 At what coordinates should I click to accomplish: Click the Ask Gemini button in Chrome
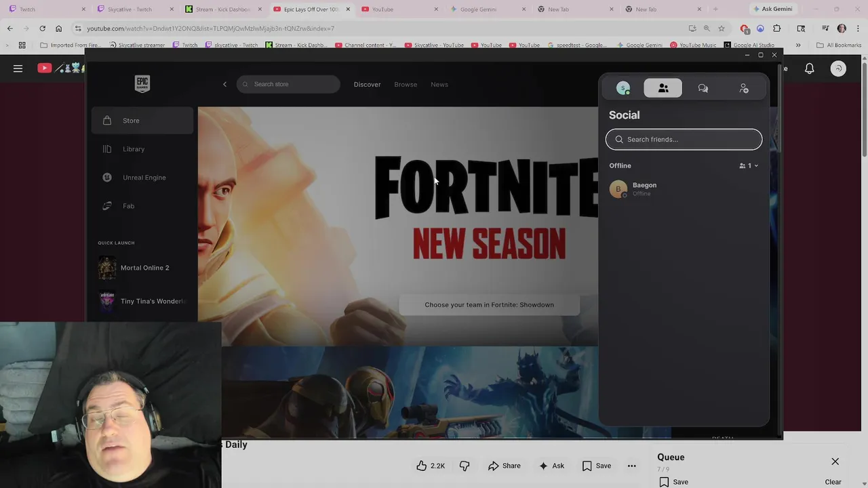pyautogui.click(x=772, y=9)
